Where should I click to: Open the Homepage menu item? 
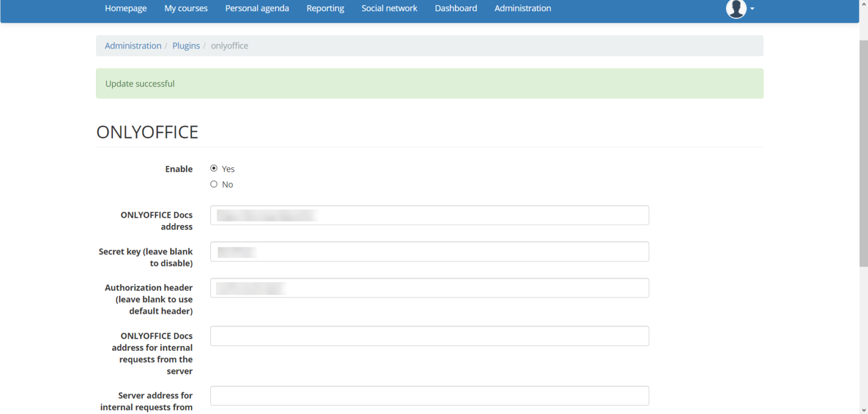[125, 8]
